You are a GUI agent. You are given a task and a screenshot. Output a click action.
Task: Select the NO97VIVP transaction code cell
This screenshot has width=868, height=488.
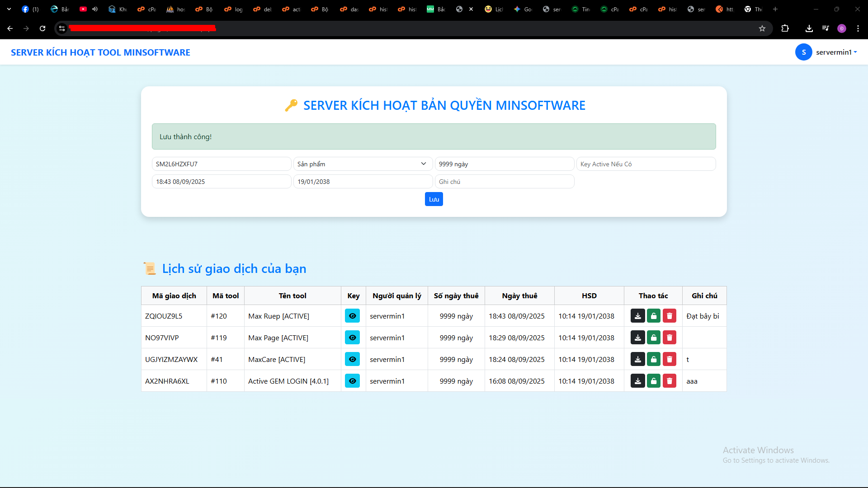tap(174, 338)
